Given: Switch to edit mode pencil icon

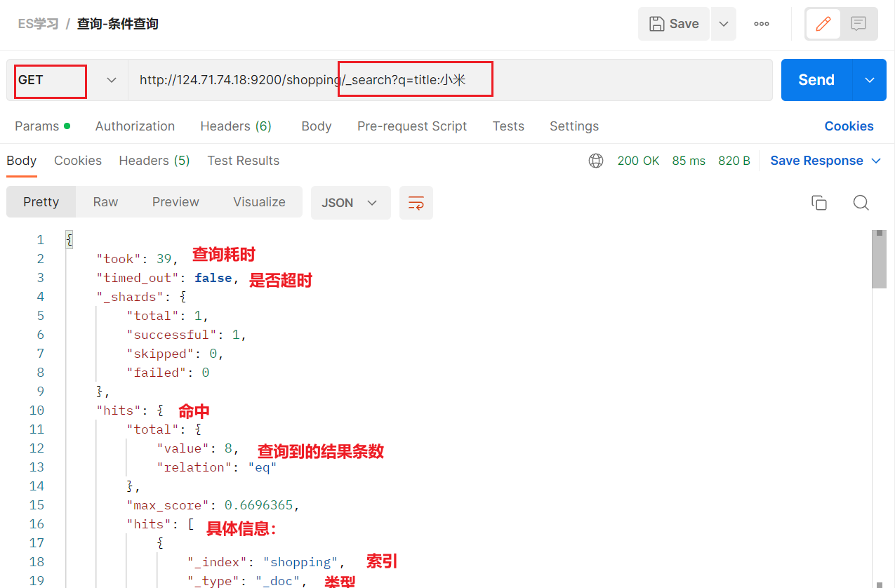Looking at the screenshot, I should click(x=823, y=24).
